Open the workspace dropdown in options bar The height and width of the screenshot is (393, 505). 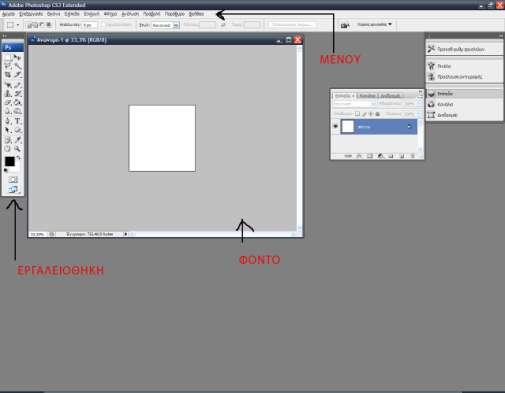[x=375, y=24]
